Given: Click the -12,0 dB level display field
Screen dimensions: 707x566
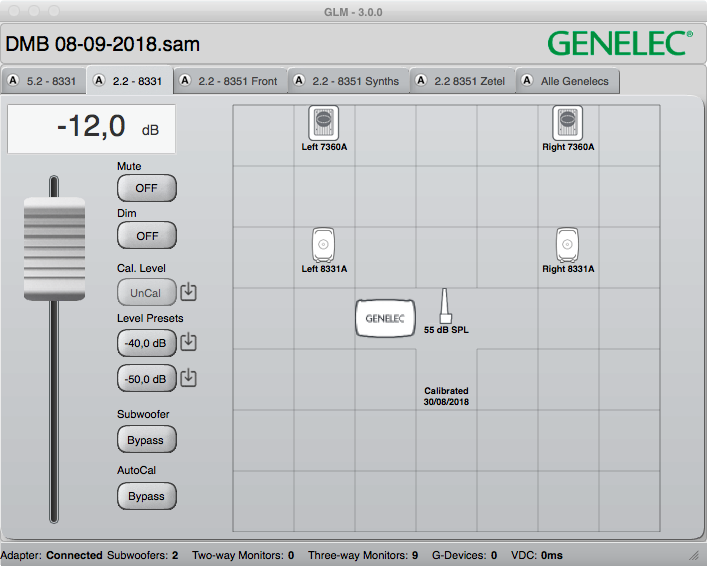Looking at the screenshot, I should (91, 129).
